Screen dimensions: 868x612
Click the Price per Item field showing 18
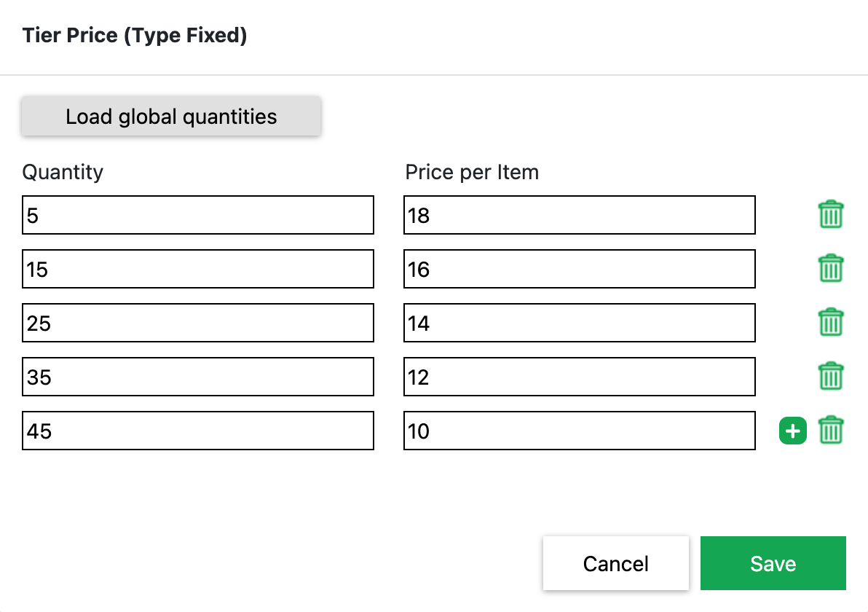point(580,215)
